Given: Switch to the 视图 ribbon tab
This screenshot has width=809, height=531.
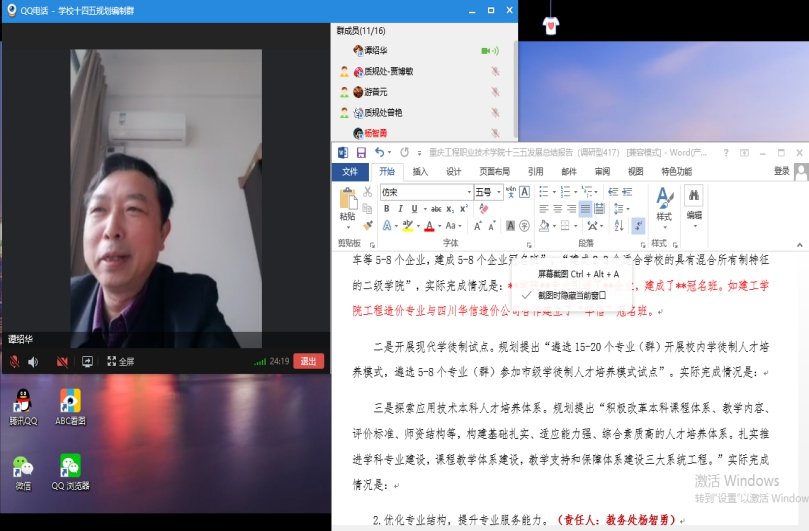Looking at the screenshot, I should (635, 171).
